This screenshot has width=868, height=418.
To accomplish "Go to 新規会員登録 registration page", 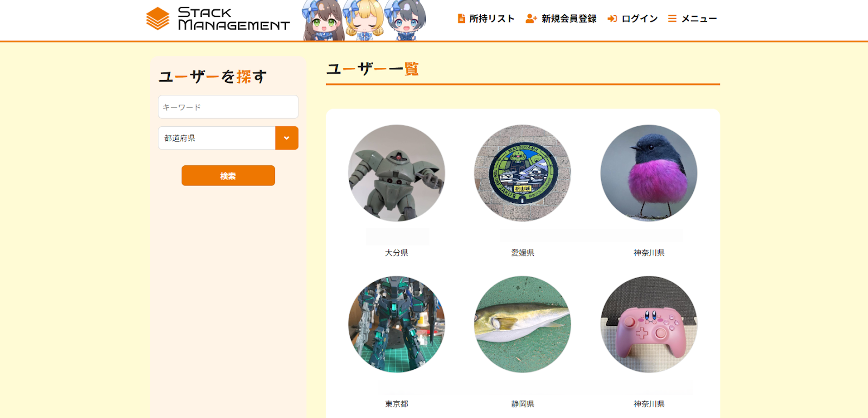I will pos(561,18).
